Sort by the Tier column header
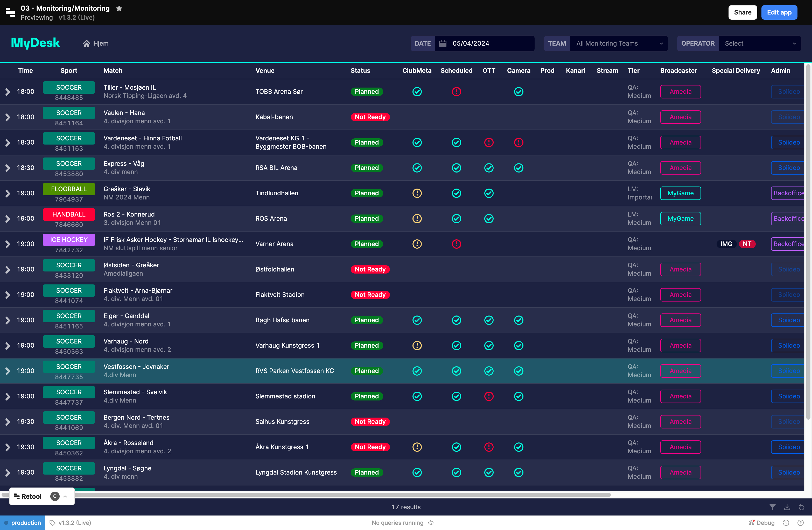This screenshot has height=530, width=812. [633, 70]
